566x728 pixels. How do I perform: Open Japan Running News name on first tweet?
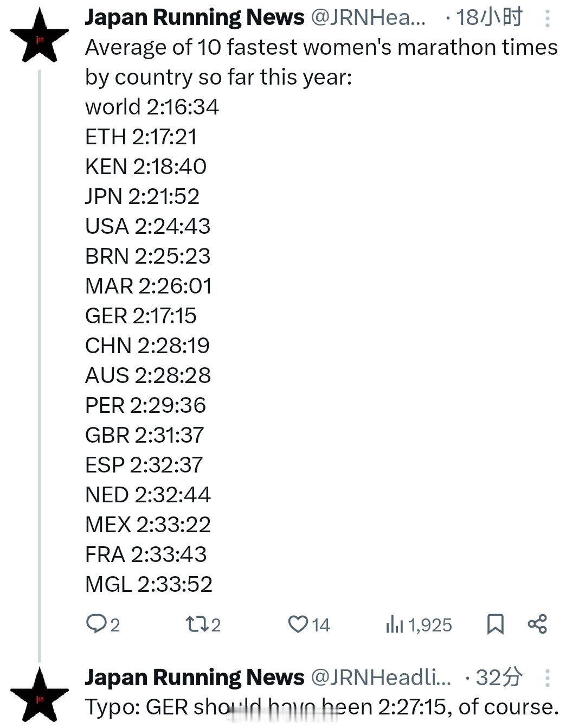[195, 18]
